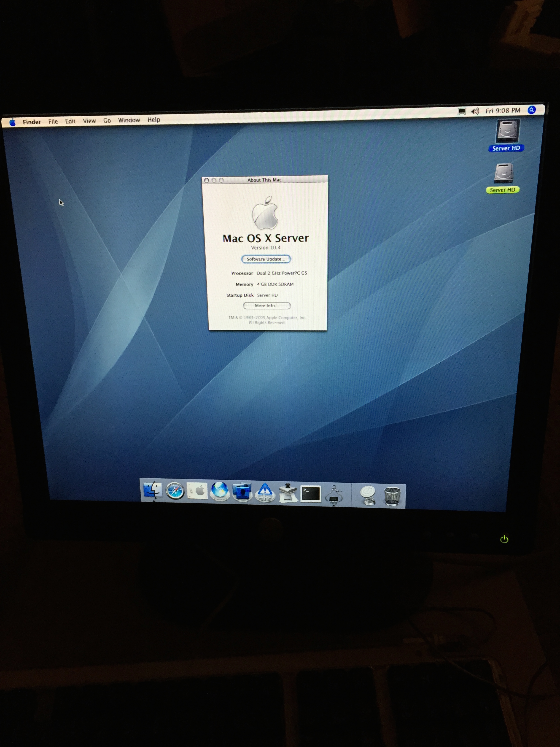The image size is (560, 747).
Task: Open Finder from the Dock
Action: [x=153, y=490]
